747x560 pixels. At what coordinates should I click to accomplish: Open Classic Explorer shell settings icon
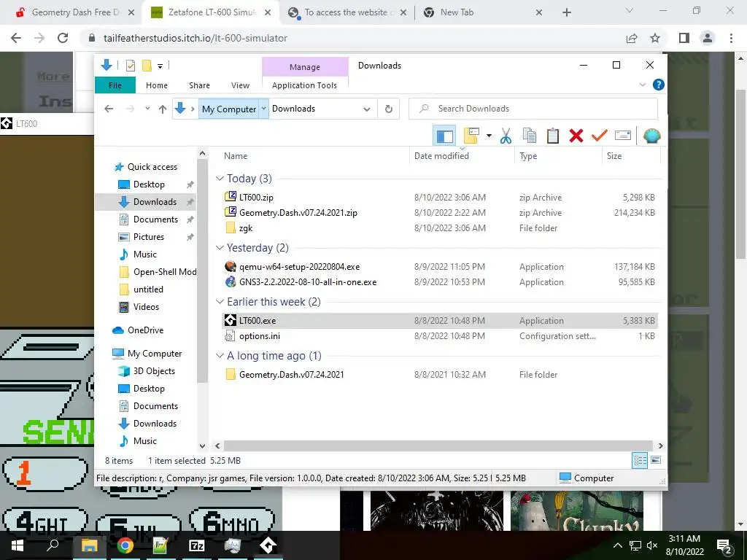(651, 136)
